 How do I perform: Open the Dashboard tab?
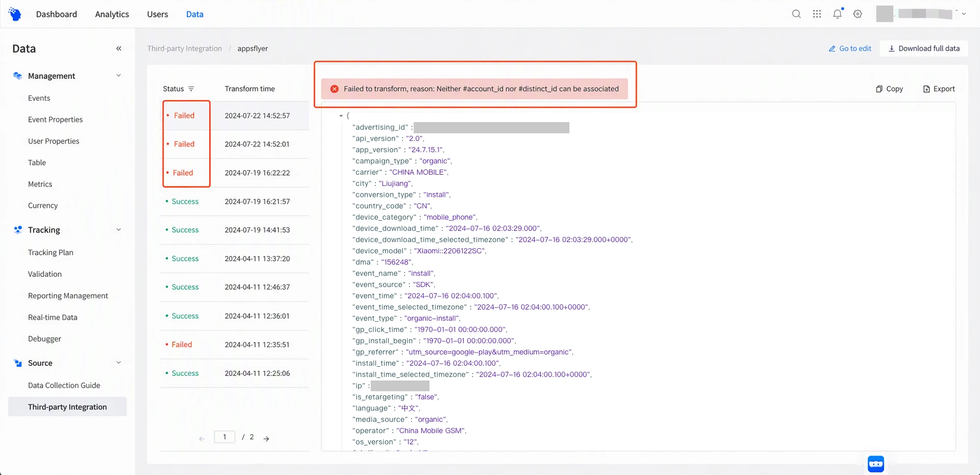coord(57,14)
